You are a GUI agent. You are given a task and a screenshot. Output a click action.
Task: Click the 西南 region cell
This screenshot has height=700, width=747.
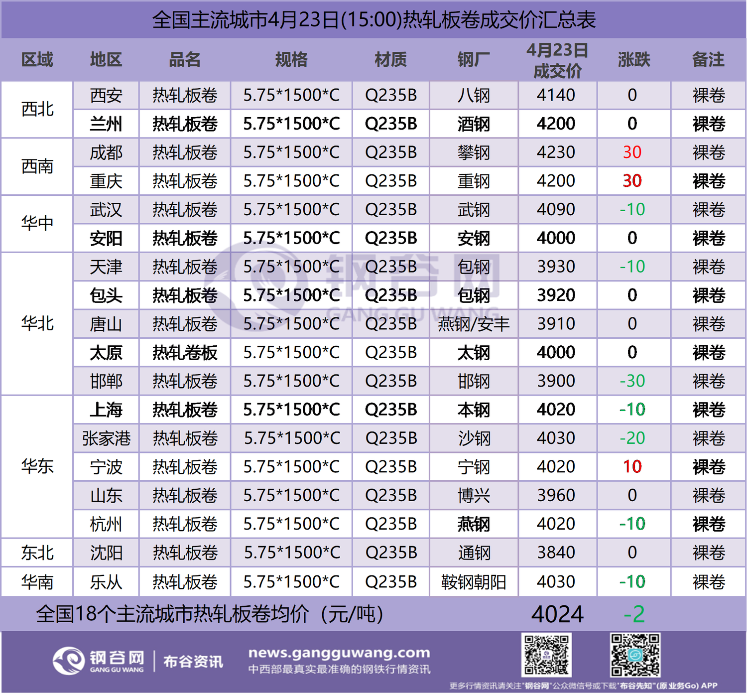tap(37, 166)
